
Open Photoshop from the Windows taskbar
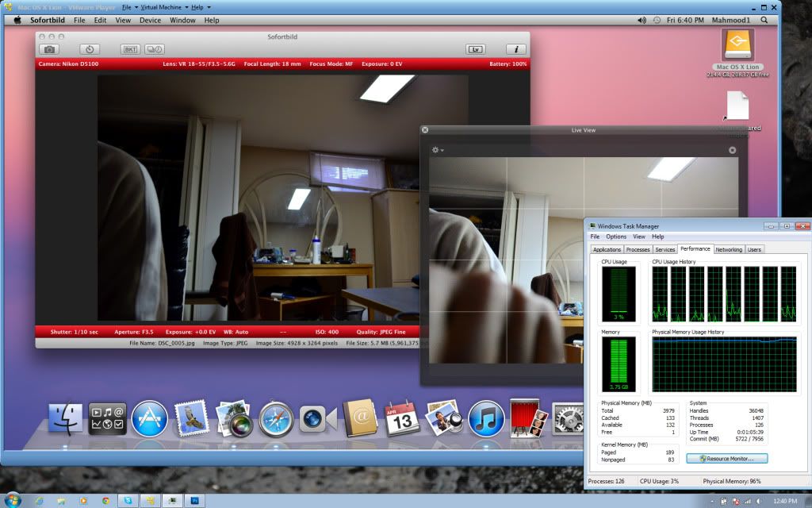pyautogui.click(x=195, y=500)
